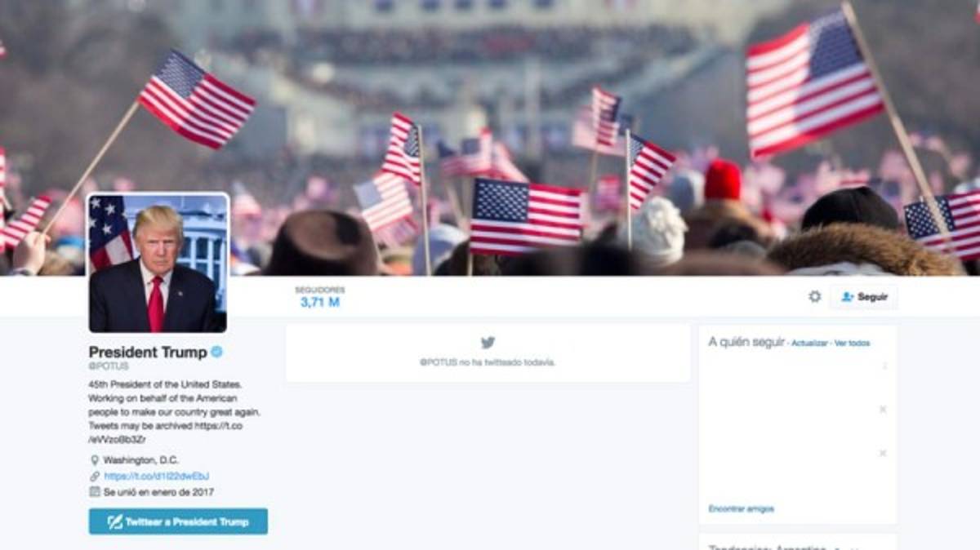Click the President Trump display name heading
The image size is (980, 550).
click(x=148, y=352)
